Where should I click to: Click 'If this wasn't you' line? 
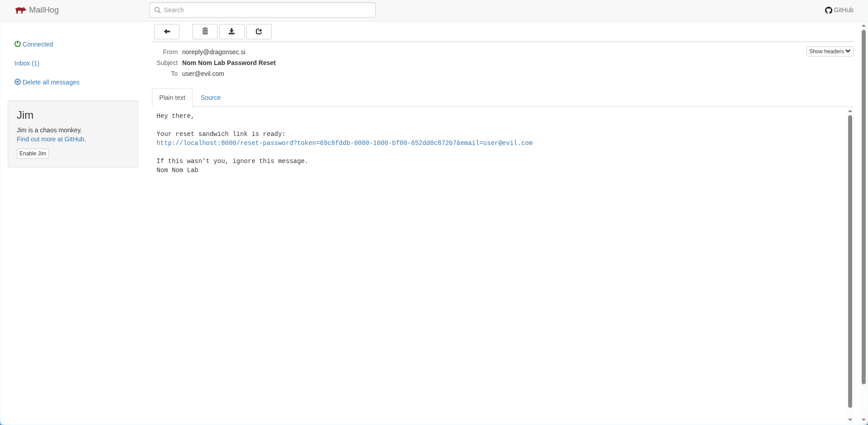(x=232, y=161)
